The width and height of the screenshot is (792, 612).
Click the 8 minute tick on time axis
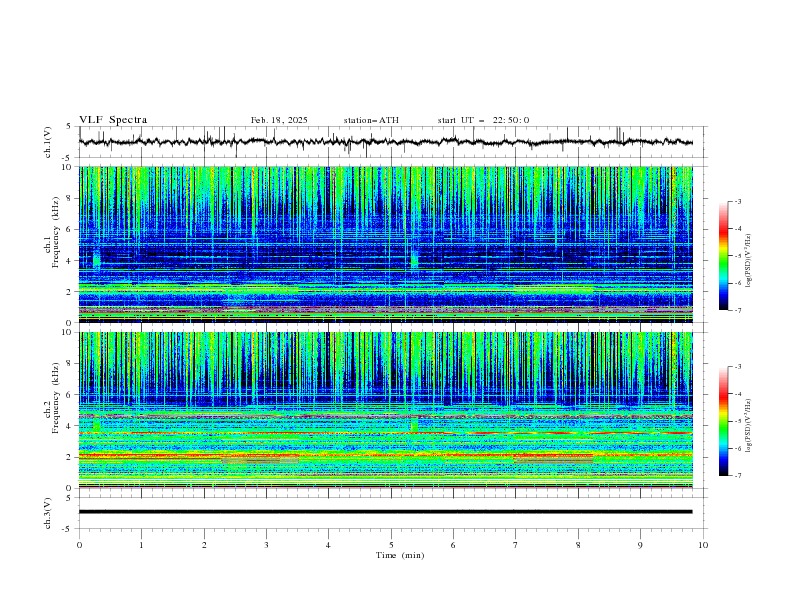[x=578, y=545]
